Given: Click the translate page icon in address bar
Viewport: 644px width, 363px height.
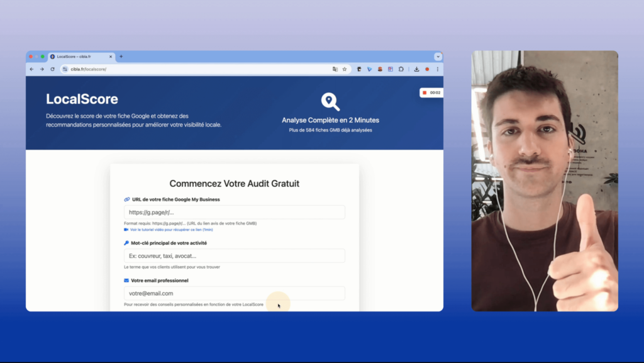Looking at the screenshot, I should 335,69.
